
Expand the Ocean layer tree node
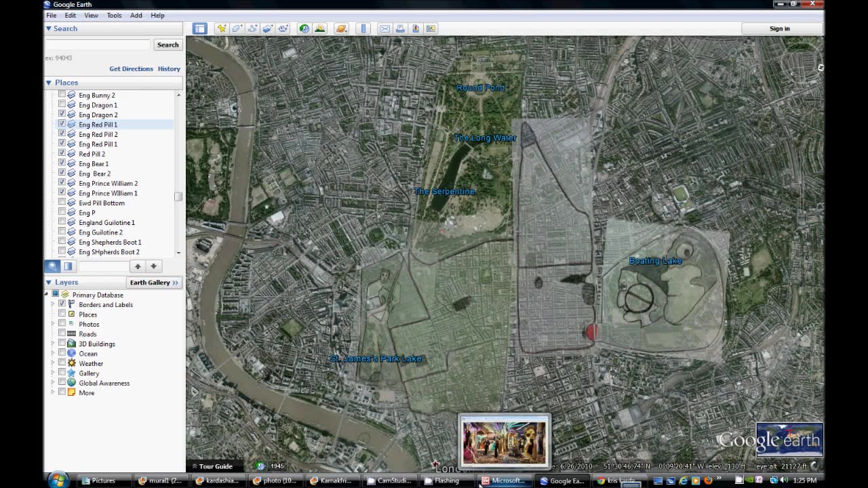click(52, 354)
